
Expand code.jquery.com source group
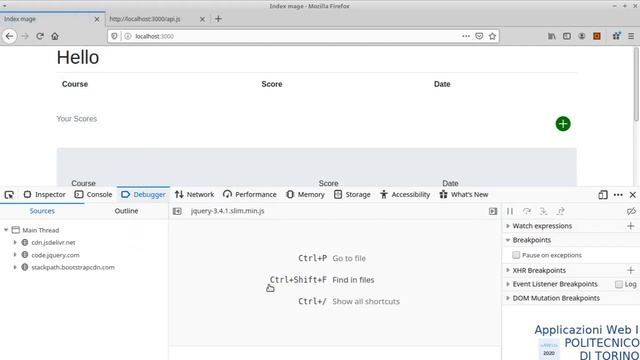coord(15,255)
